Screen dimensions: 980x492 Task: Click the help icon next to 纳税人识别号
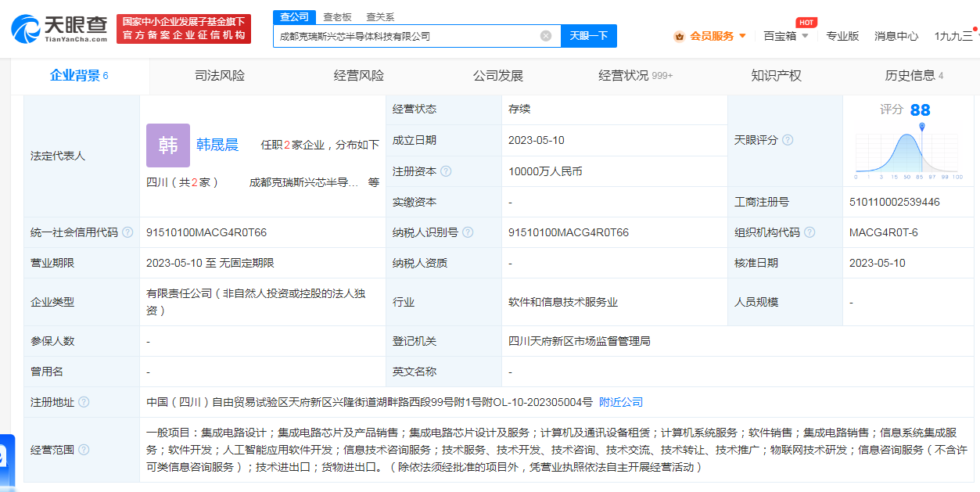click(x=467, y=232)
